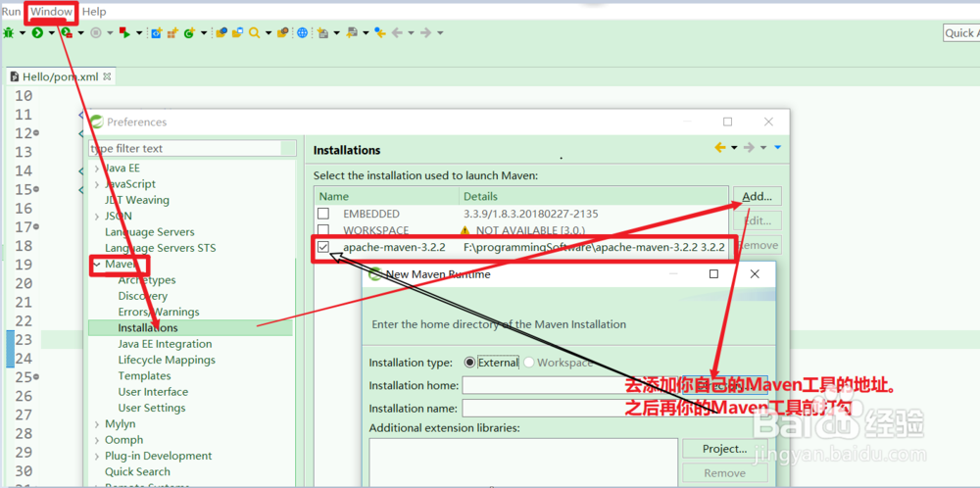Select Lifecycle Mappings tree item
Image resolution: width=980 pixels, height=488 pixels.
pos(167,360)
